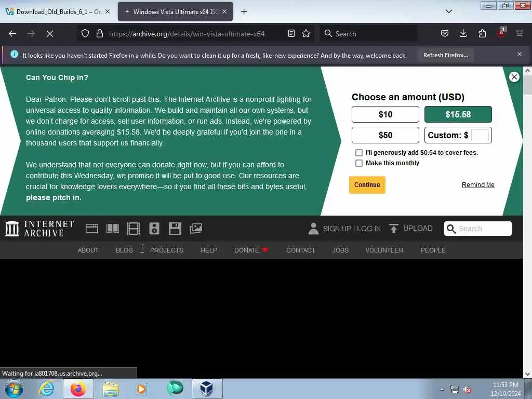532x399 pixels.
Task: Click the user avatar icon
Action: pos(313,229)
